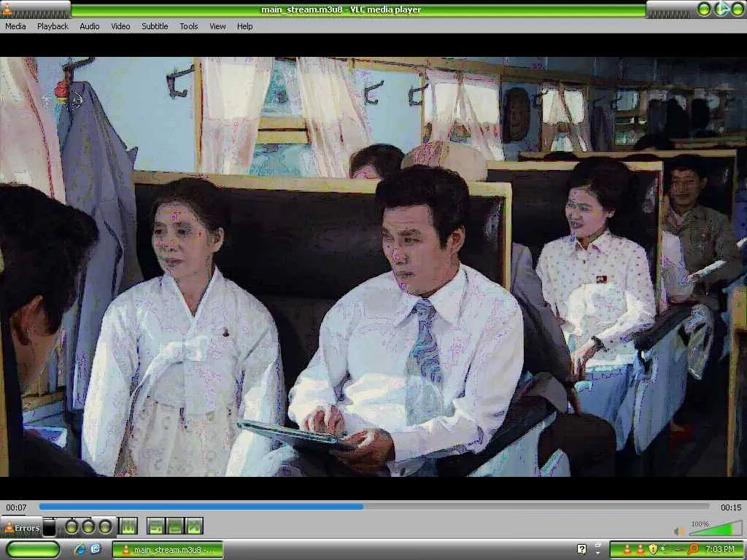Click the first VLC cone tray icon
Viewport: 747px width, 560px height.
tap(627, 550)
